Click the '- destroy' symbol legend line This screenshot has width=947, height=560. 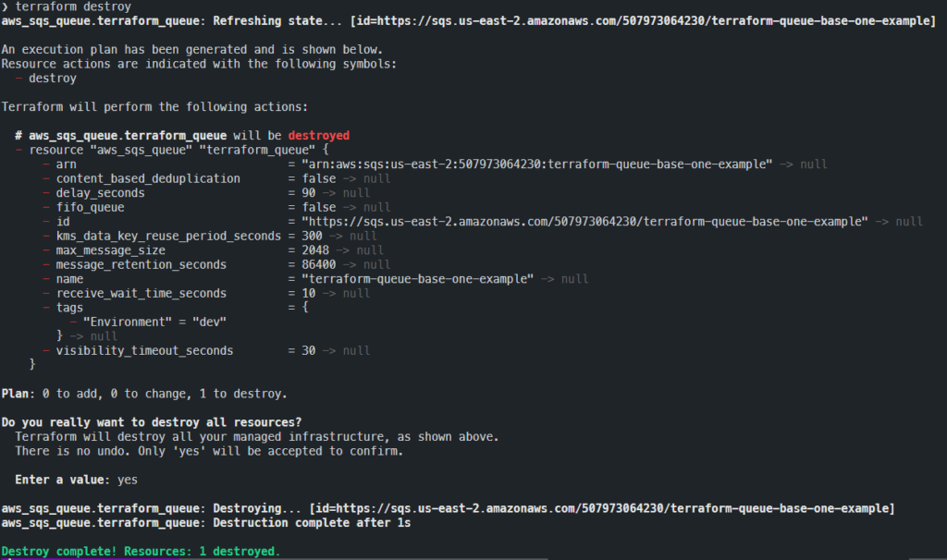(x=46, y=79)
